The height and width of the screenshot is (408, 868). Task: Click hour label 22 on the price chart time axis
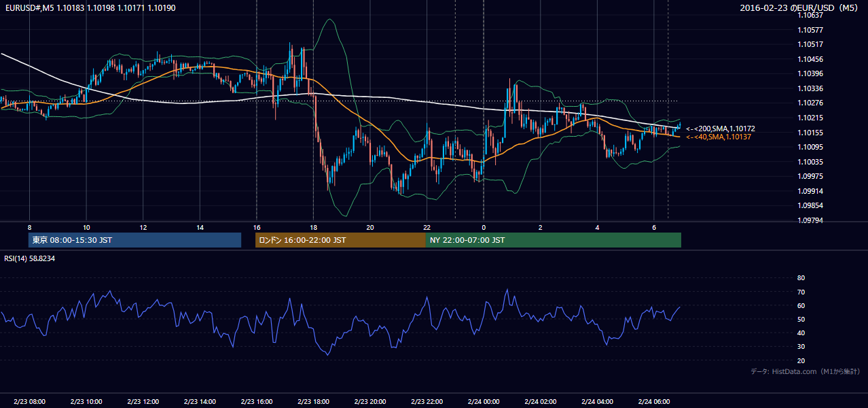[x=427, y=227]
